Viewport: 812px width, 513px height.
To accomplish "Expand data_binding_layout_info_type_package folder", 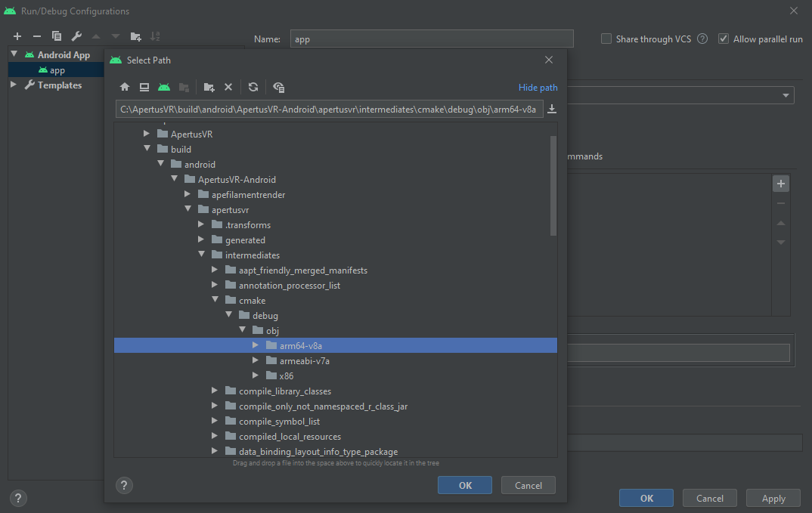I will pos(215,450).
